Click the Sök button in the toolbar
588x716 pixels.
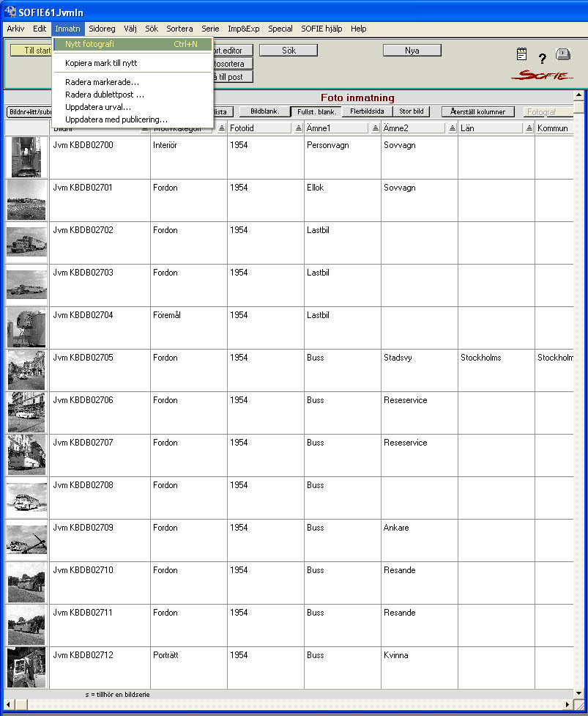(289, 51)
